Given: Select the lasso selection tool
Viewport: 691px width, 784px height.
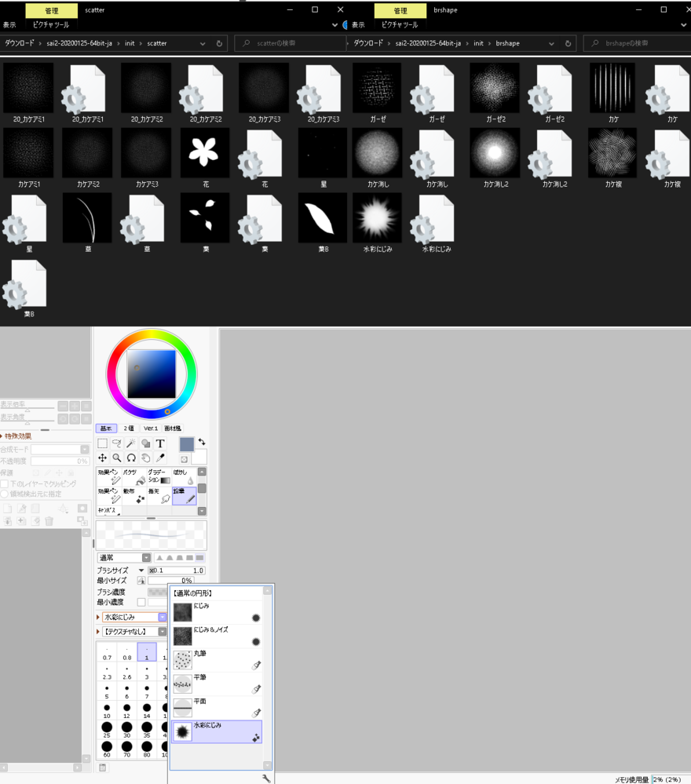Looking at the screenshot, I should point(116,443).
